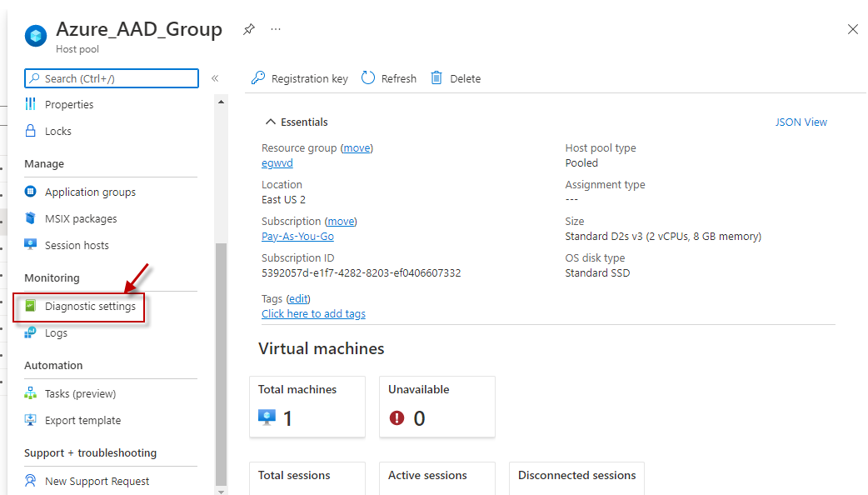Viewport: 868px width, 495px height.
Task: Close the host pool blade
Action: coord(852,29)
